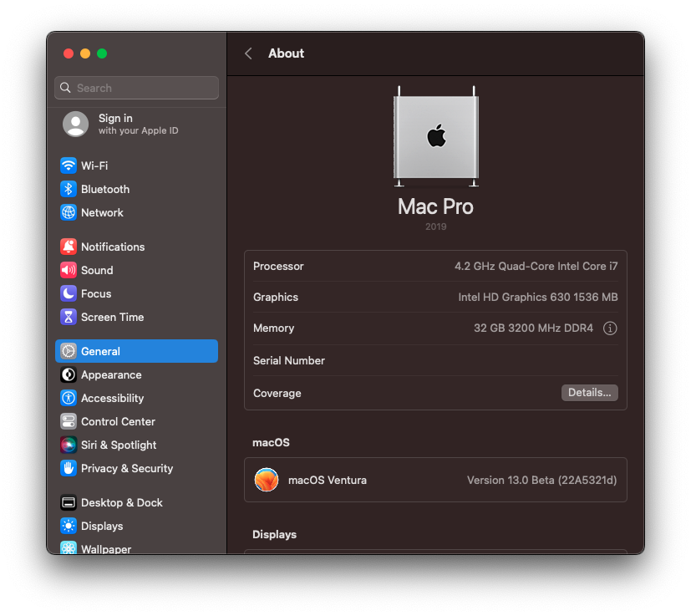This screenshot has height=616, width=691.
Task: Click the Siri & Spotlight icon
Action: click(69, 445)
